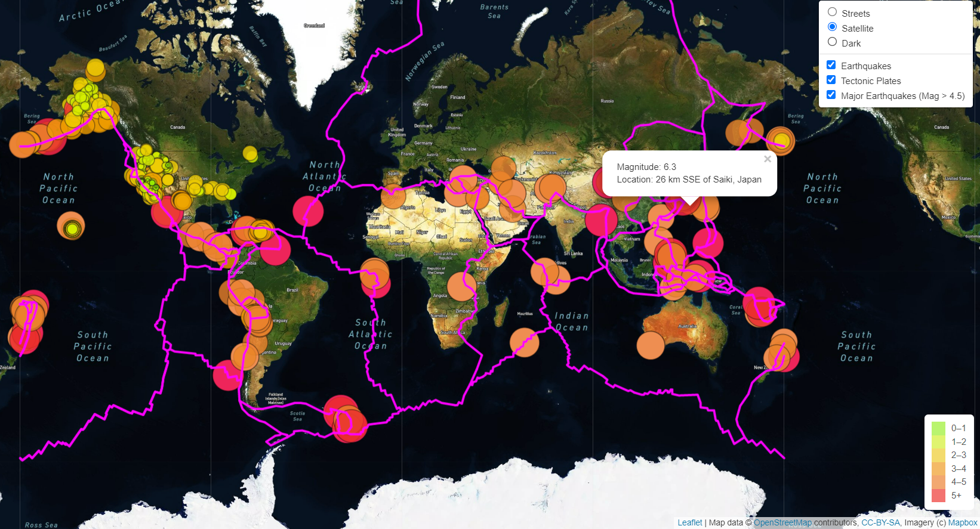This screenshot has width=980, height=529.
Task: Click the 3–4 legend label
Action: (x=959, y=468)
